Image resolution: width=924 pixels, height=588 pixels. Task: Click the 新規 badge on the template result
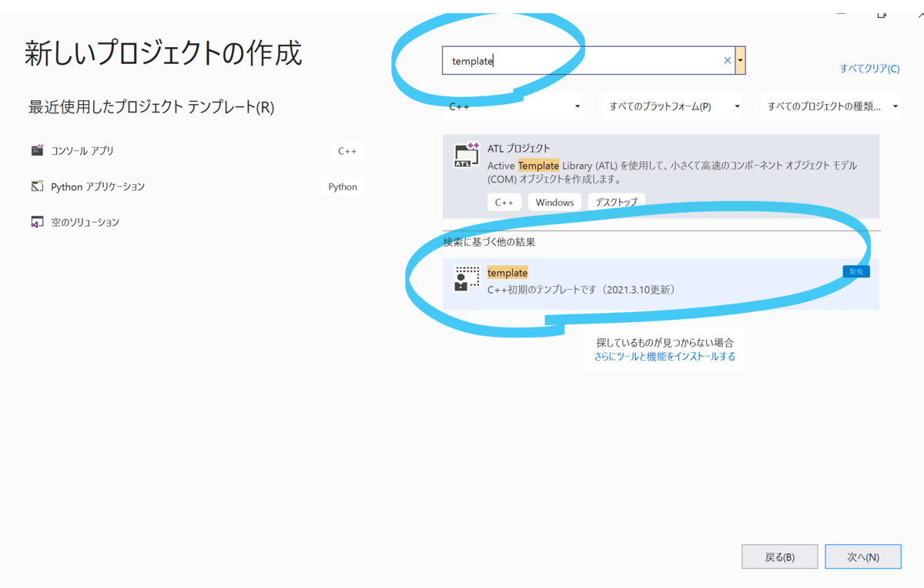(x=855, y=270)
